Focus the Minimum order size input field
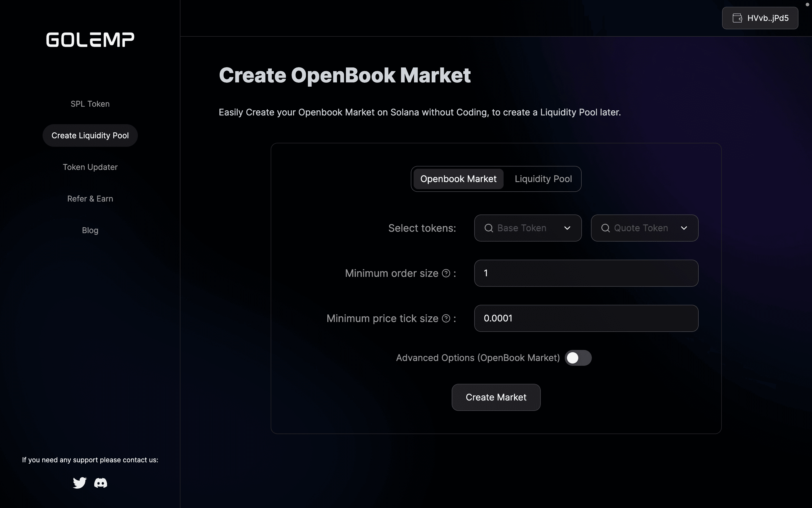This screenshot has width=812, height=508. 586,273
